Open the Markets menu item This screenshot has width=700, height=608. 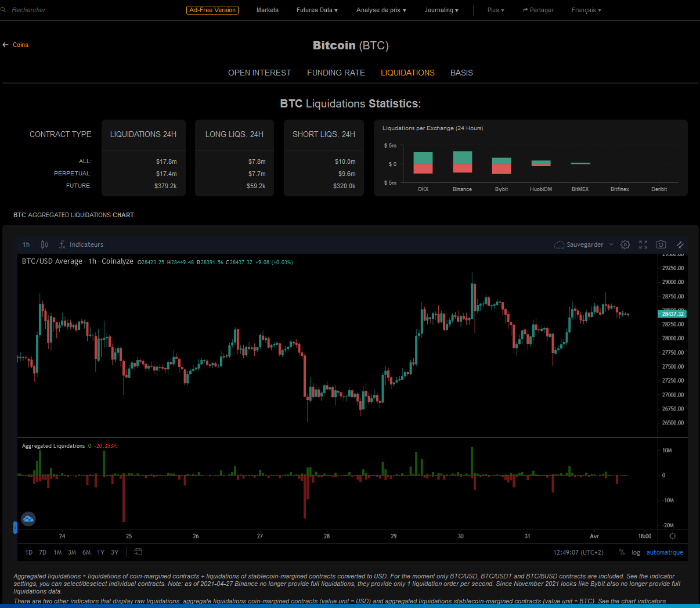(268, 10)
